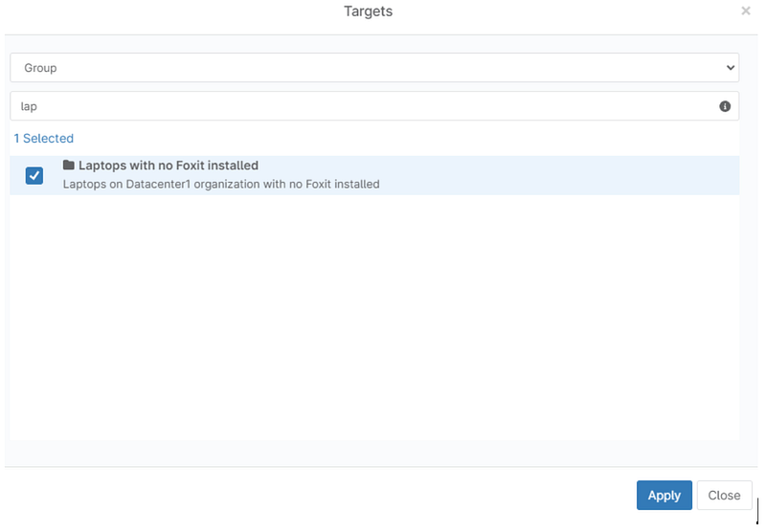The height and width of the screenshot is (532, 766).
Task: Click the Targets dialog title
Action: 368,11
